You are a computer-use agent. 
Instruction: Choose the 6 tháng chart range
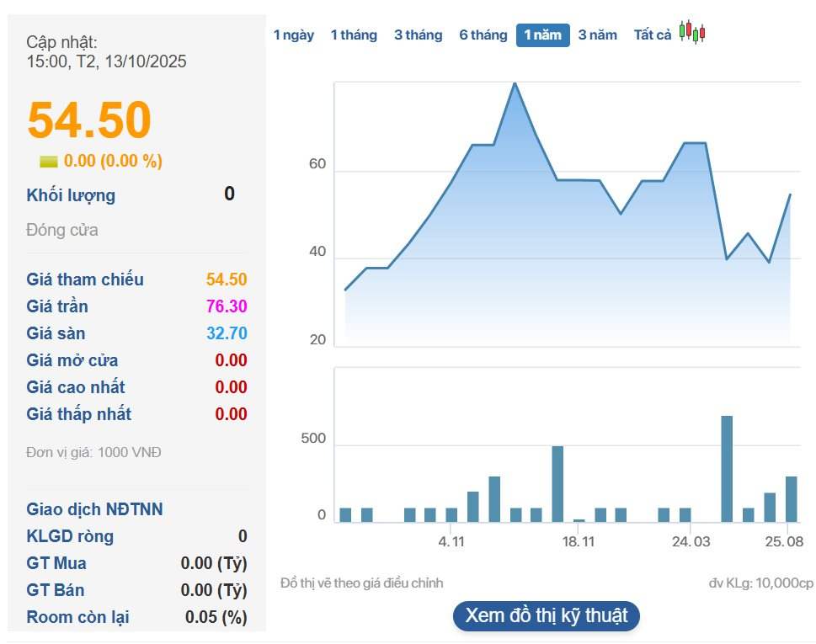483,35
